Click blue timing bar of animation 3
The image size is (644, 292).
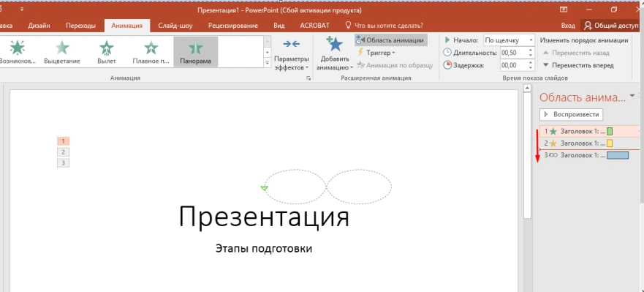click(x=618, y=155)
